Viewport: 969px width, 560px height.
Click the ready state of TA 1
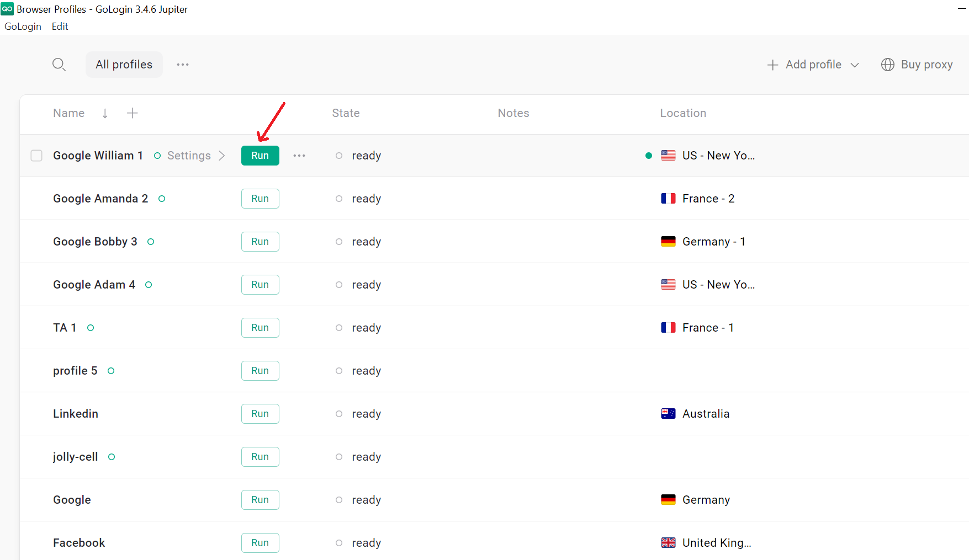[x=367, y=328]
